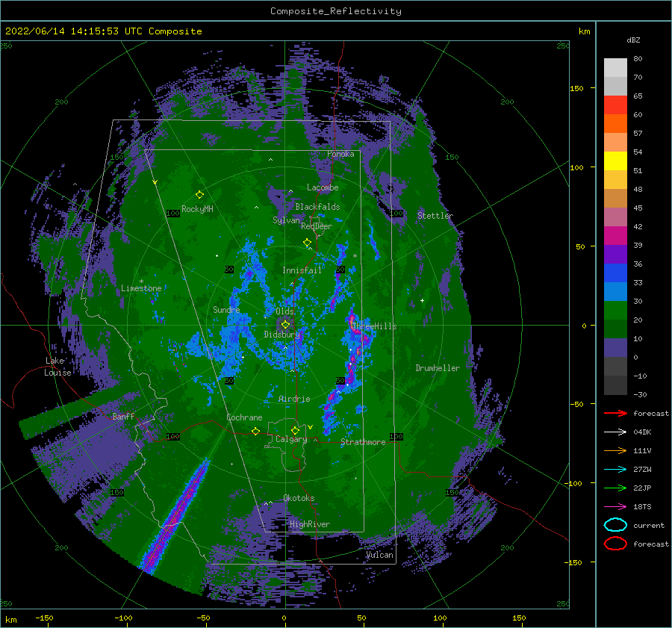This screenshot has width=672, height=628.
Task: Select yellow diamond marker at Olds radar center
Action: pos(285,325)
